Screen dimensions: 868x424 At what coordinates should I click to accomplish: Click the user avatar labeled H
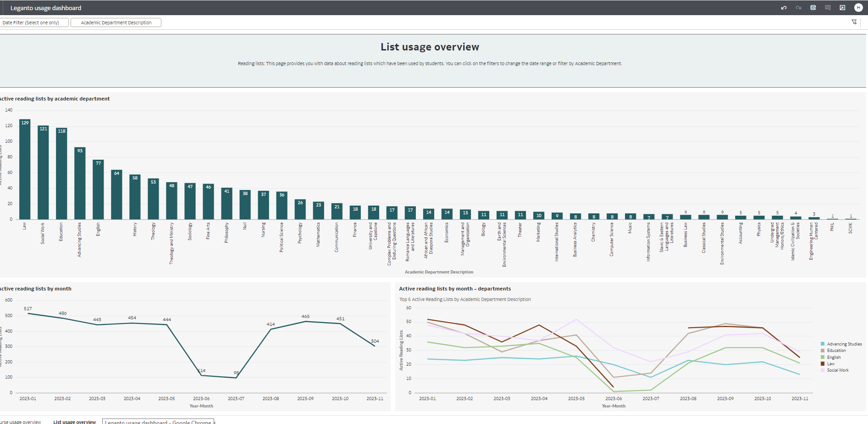[x=859, y=8]
